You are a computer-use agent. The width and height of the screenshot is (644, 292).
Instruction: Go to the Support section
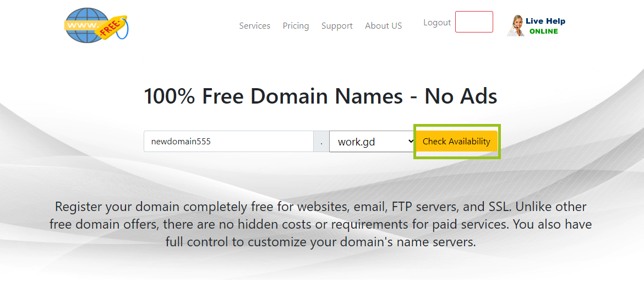337,26
